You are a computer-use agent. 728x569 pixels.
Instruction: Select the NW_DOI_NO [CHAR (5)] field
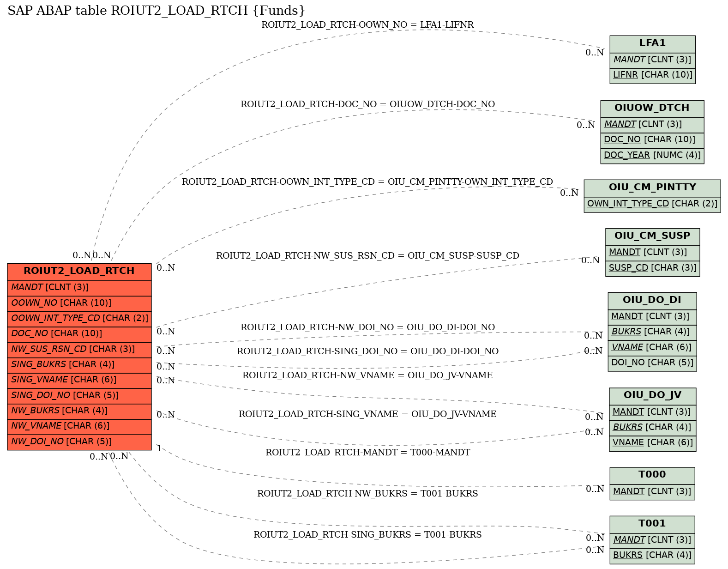(x=79, y=442)
